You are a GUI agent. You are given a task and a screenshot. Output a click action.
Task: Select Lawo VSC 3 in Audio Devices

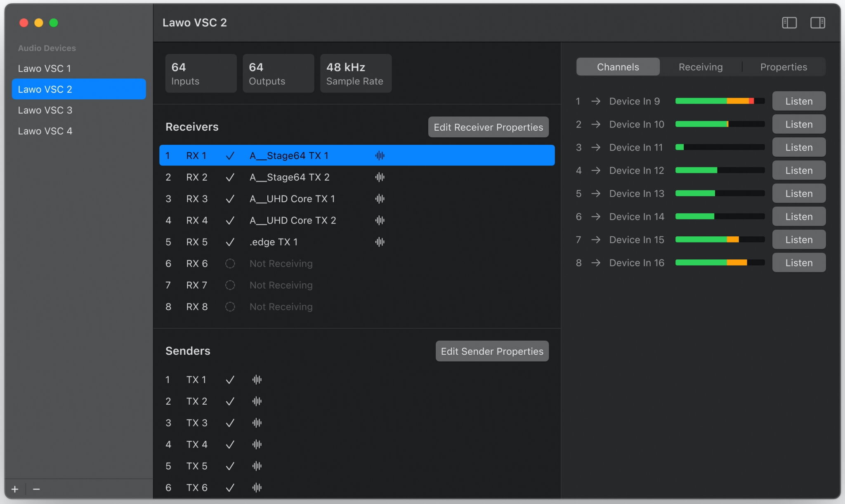pos(45,110)
